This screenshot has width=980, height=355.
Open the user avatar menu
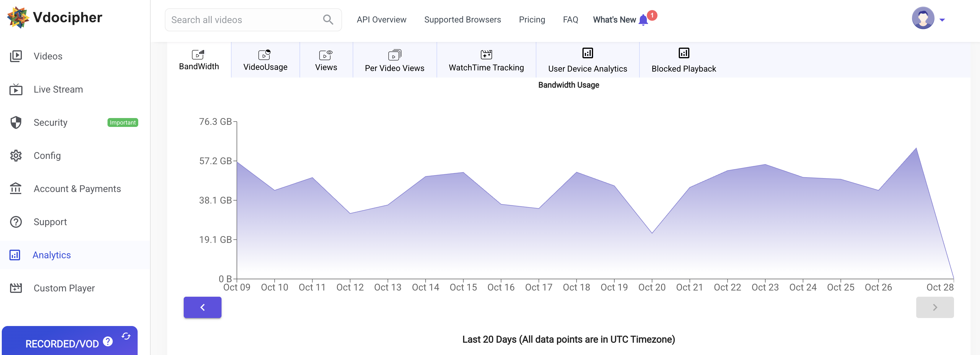coord(923,18)
